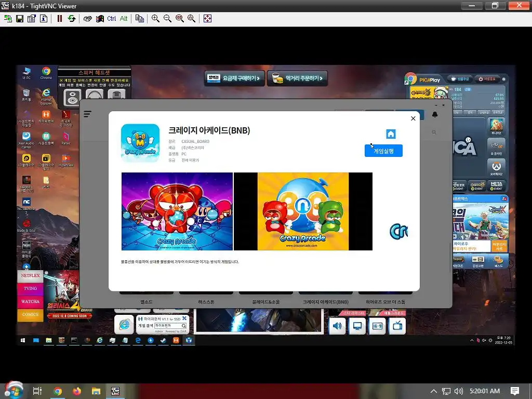Open Firefox from the local Windows taskbar
This screenshot has width=532, height=399.
point(77,391)
